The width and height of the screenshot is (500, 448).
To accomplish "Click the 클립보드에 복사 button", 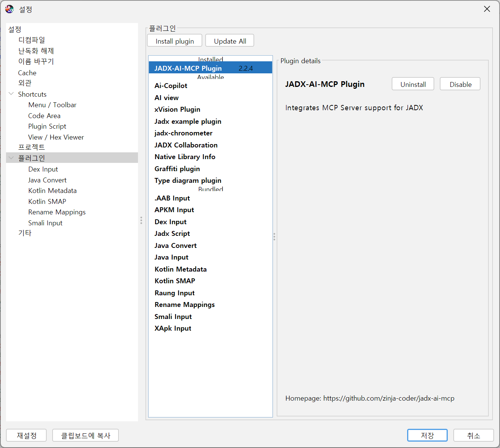I will coord(85,435).
